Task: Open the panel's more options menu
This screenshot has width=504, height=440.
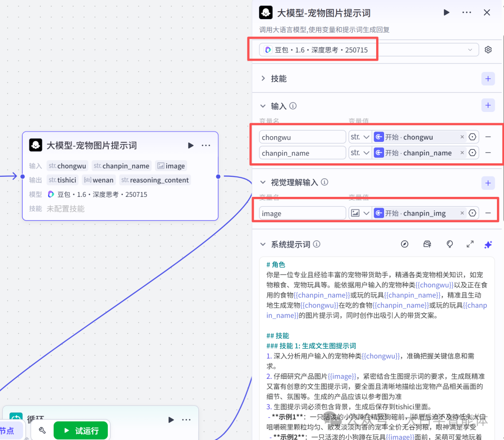Action: click(x=467, y=13)
